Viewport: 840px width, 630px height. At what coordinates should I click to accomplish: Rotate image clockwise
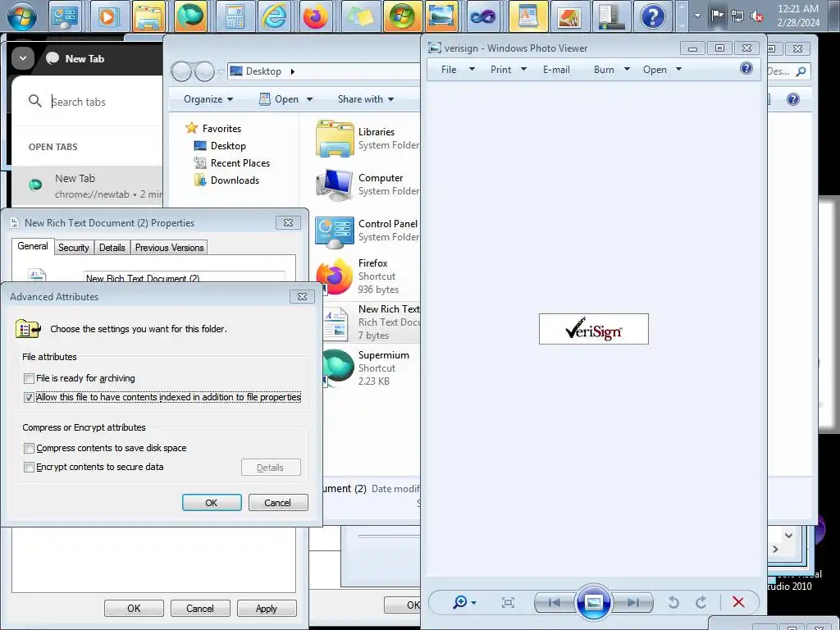click(701, 603)
